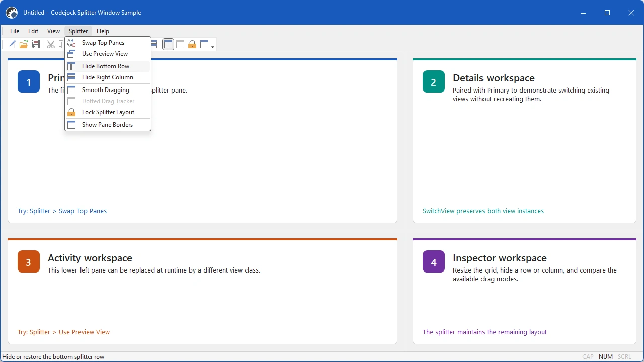Click the New document toolbar icon
The width and height of the screenshot is (644, 362).
click(11, 45)
